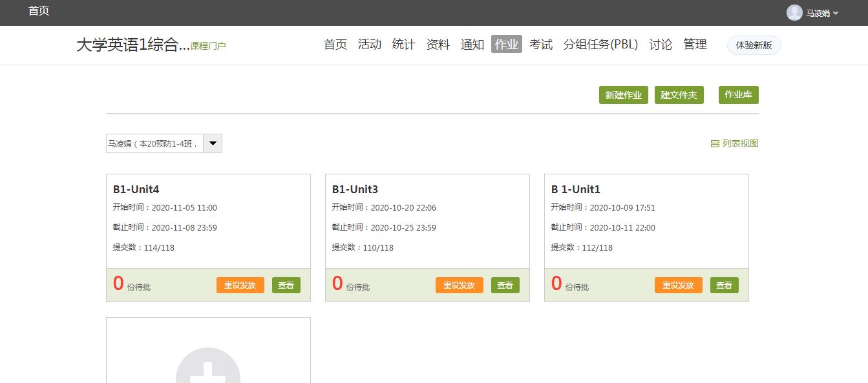This screenshot has height=383, width=868.
Task: Click 课程门户 link
Action: point(208,47)
